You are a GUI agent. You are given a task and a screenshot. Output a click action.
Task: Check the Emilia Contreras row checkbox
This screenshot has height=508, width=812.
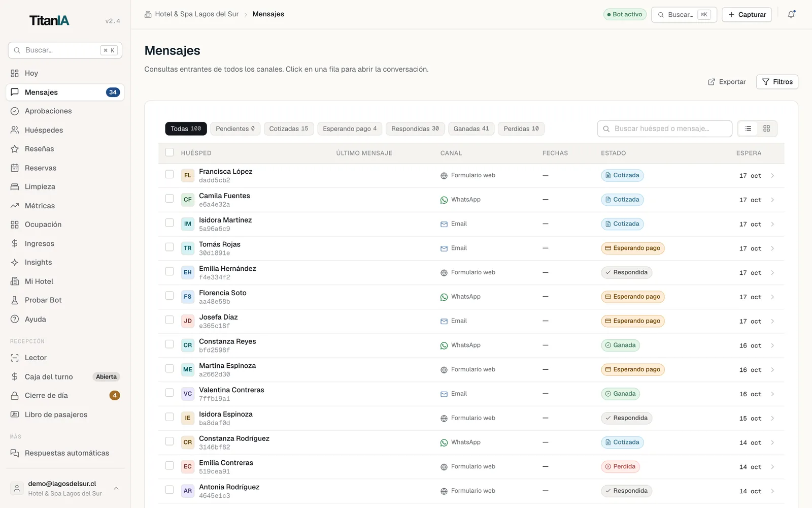click(x=170, y=465)
